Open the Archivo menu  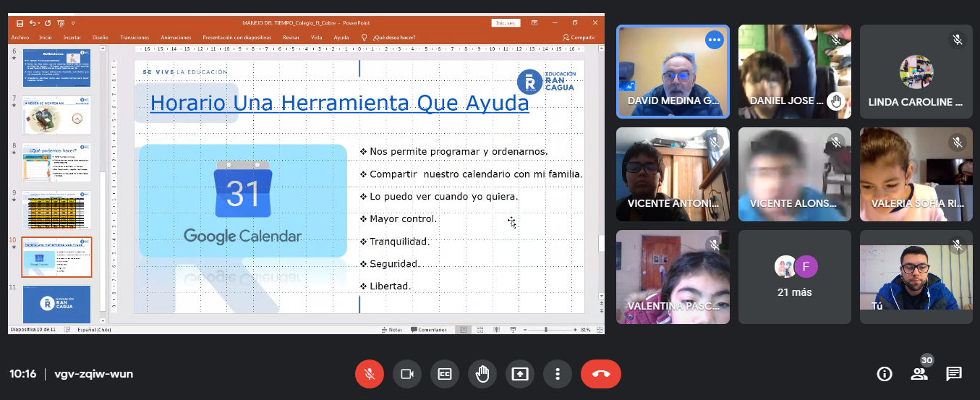coord(20,37)
